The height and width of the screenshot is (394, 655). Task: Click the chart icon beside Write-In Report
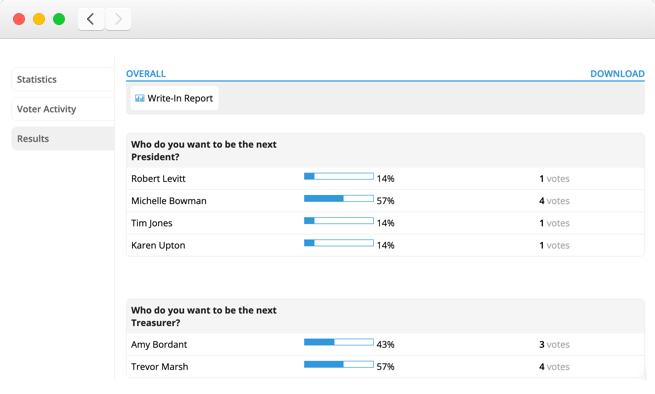pyautogui.click(x=140, y=98)
